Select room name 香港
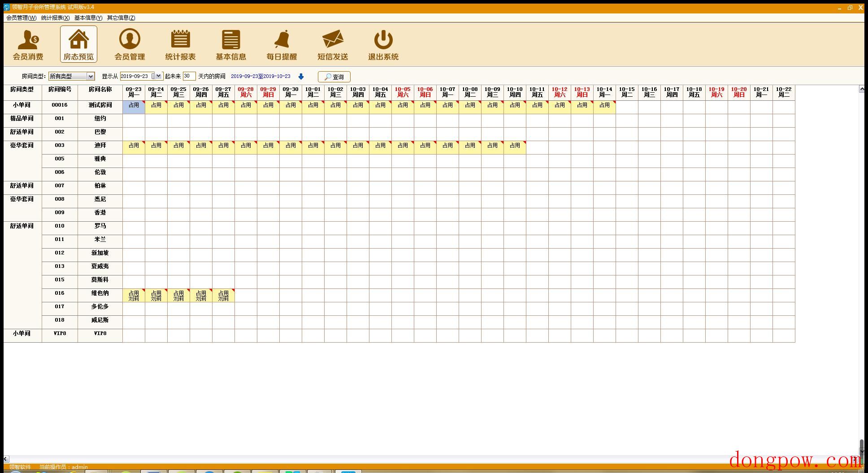868x473 pixels. pyautogui.click(x=100, y=213)
